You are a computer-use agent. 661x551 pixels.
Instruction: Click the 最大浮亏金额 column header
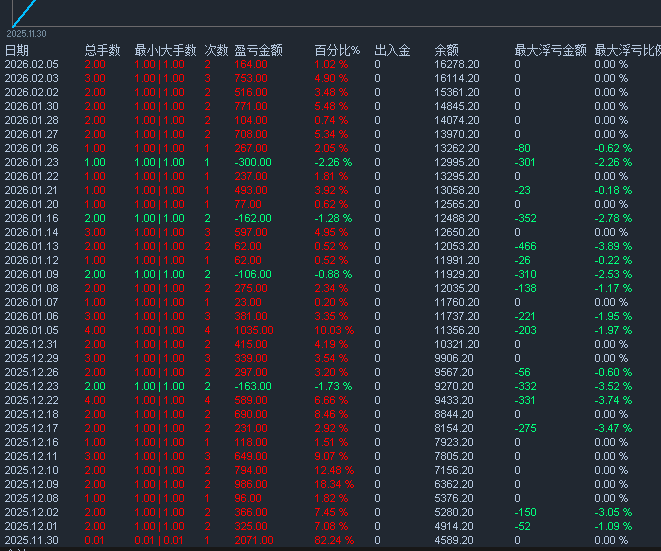[550, 50]
